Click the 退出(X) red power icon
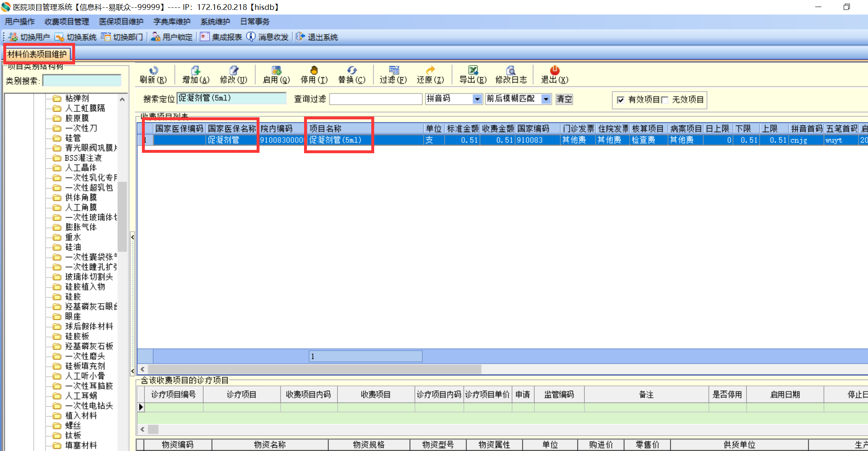 click(x=554, y=70)
